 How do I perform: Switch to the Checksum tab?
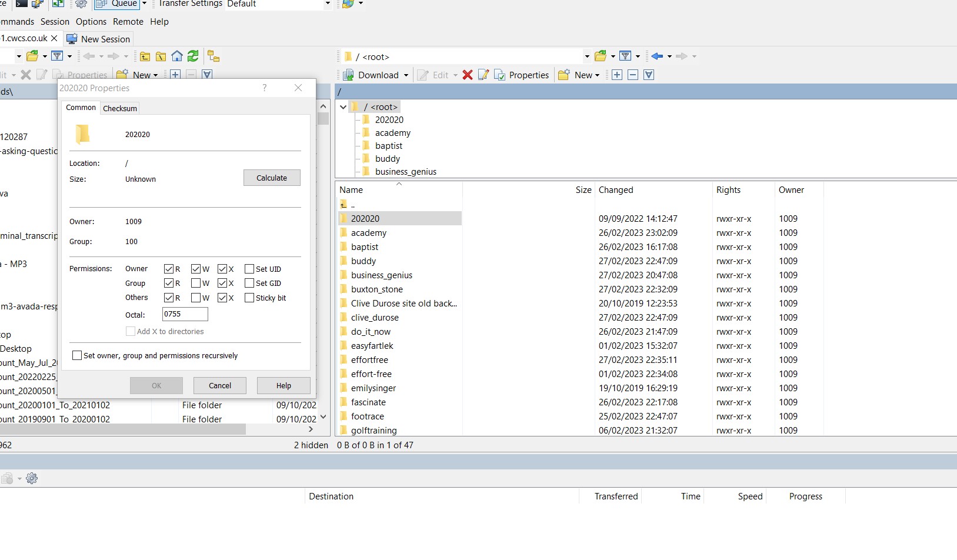pyautogui.click(x=120, y=108)
